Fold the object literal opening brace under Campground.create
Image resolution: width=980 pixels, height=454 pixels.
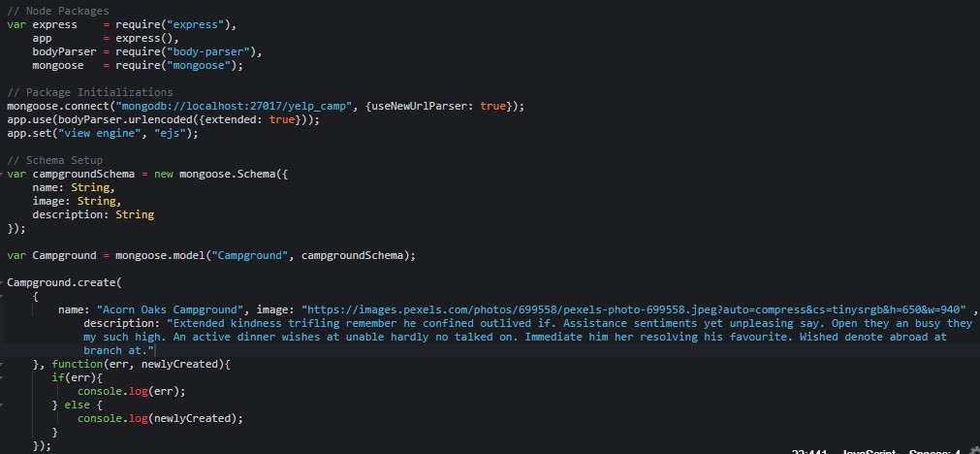(3, 297)
